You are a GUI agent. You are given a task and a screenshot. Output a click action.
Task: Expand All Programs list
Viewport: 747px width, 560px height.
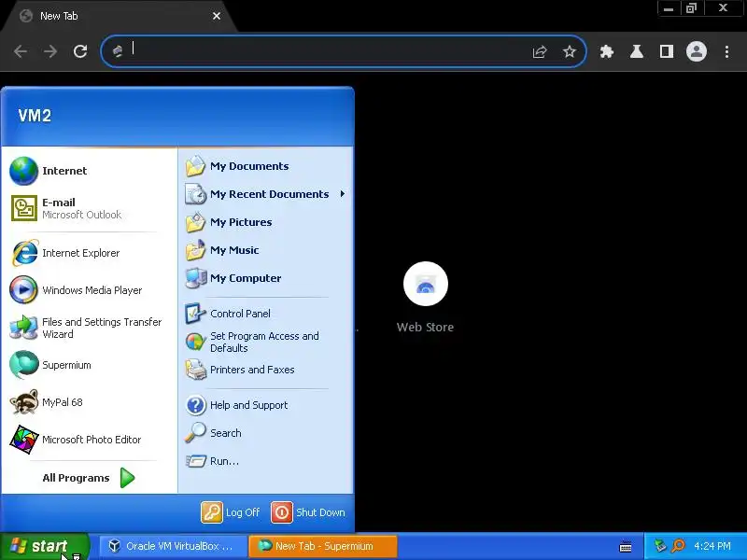88,478
